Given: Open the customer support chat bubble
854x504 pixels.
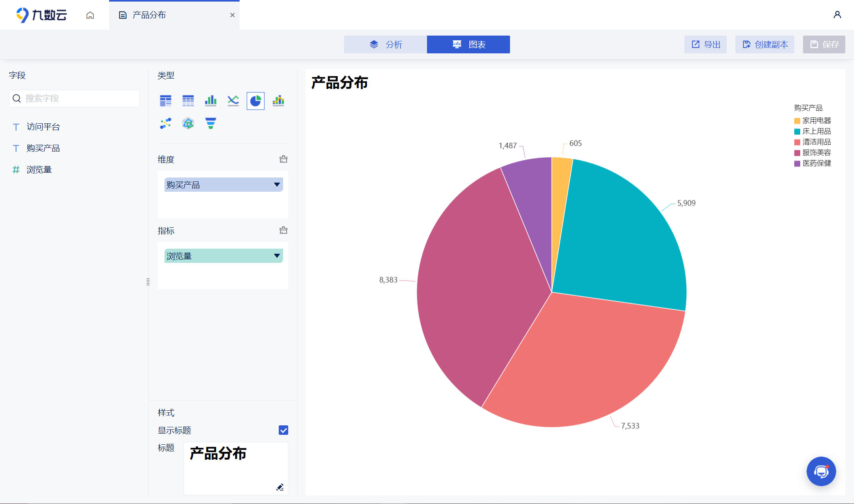Looking at the screenshot, I should (821, 471).
